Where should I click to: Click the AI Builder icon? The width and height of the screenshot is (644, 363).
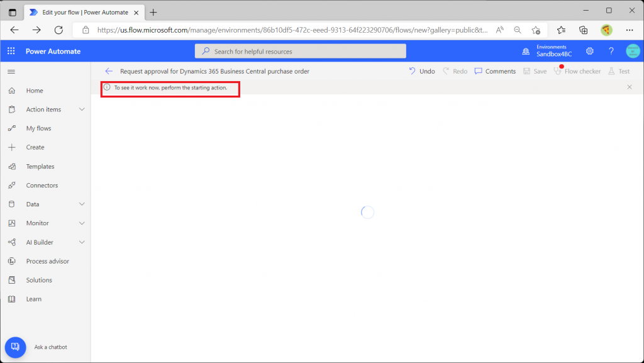coord(12,242)
